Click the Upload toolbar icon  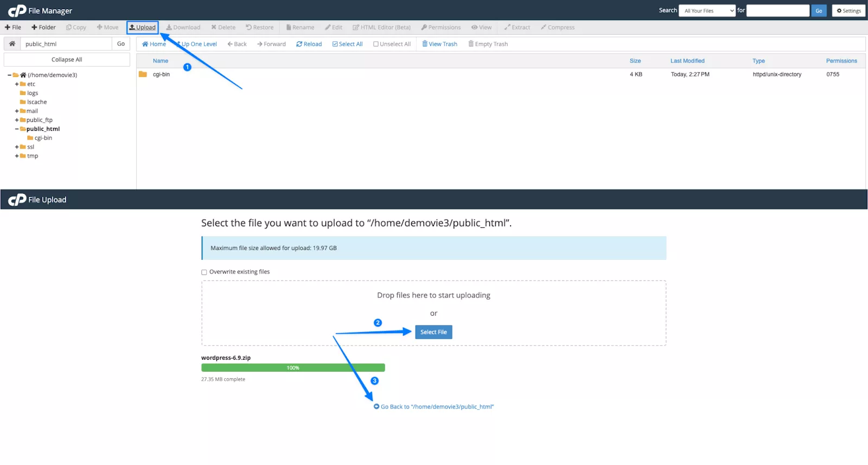[x=142, y=28]
